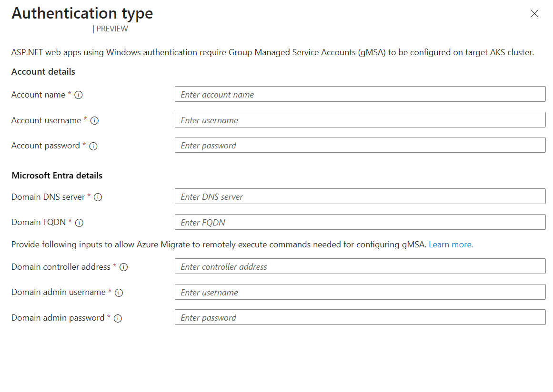Focus the Account username input field

pos(360,120)
